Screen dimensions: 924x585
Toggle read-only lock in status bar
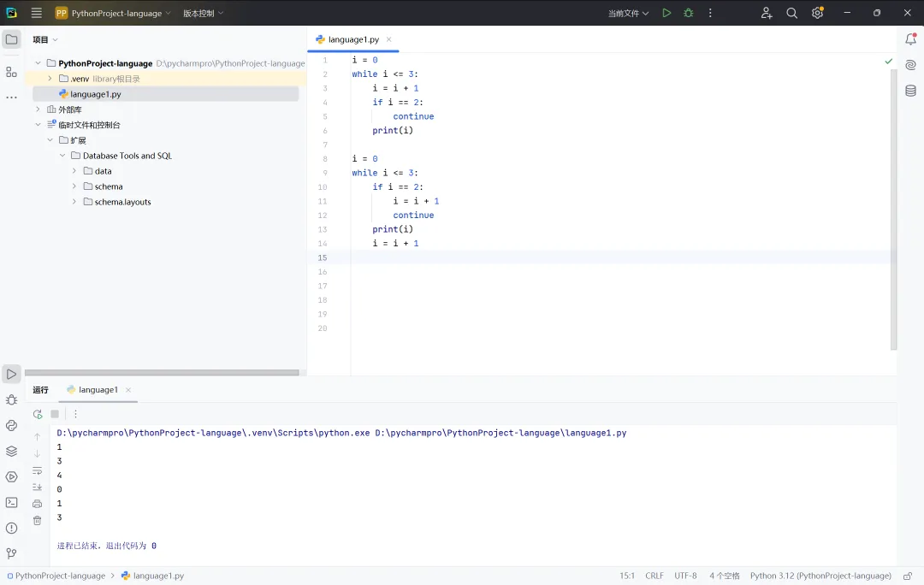point(908,576)
